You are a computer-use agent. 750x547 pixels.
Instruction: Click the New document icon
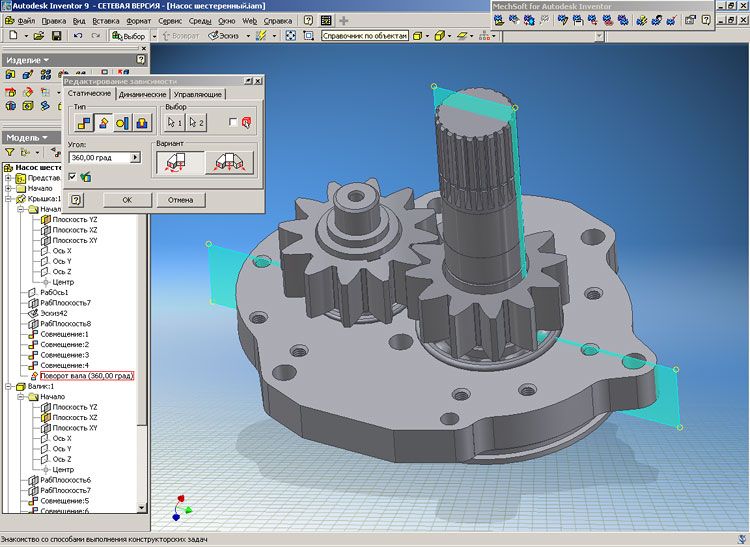coord(13,36)
